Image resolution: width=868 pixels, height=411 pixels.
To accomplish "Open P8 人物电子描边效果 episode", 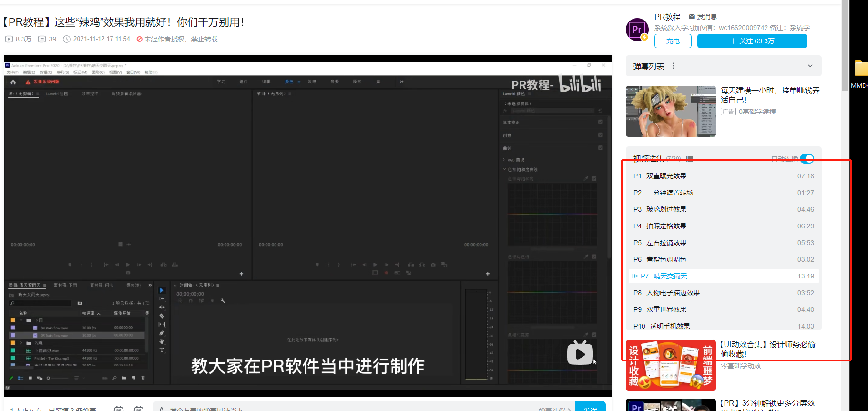I will (724, 293).
